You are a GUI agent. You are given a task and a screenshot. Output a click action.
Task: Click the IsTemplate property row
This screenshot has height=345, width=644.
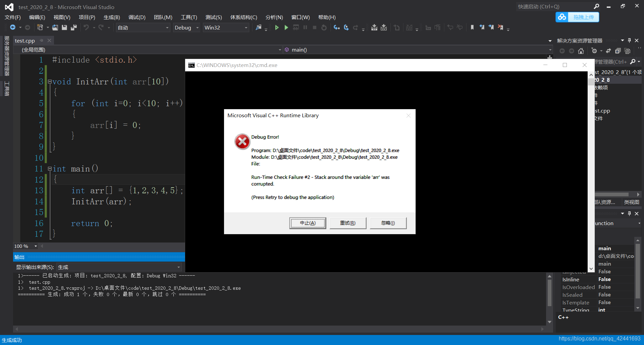coord(598,302)
